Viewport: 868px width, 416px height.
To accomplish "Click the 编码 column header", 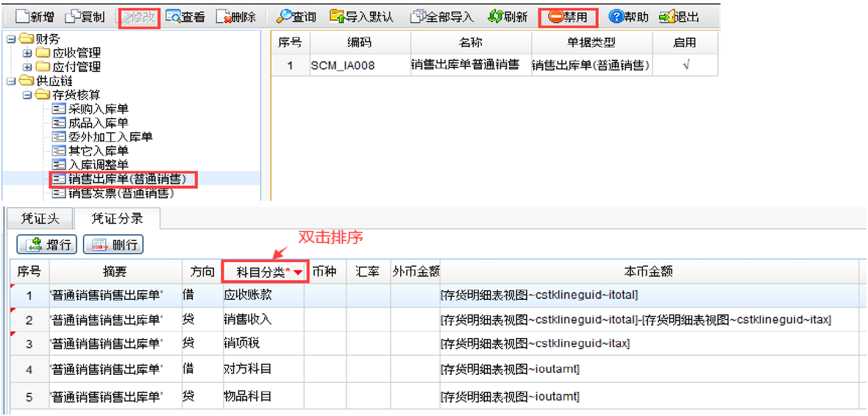I will [360, 43].
